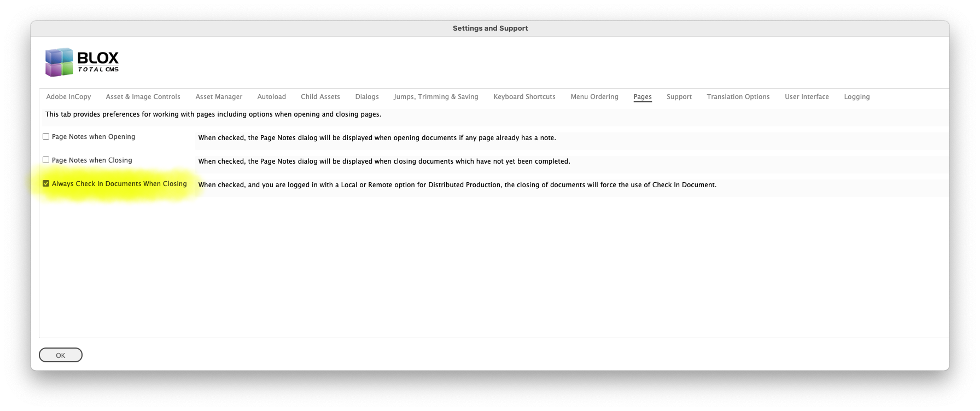Click the 'This tab provides preferences' intro text
The image size is (980, 411).
click(x=213, y=114)
